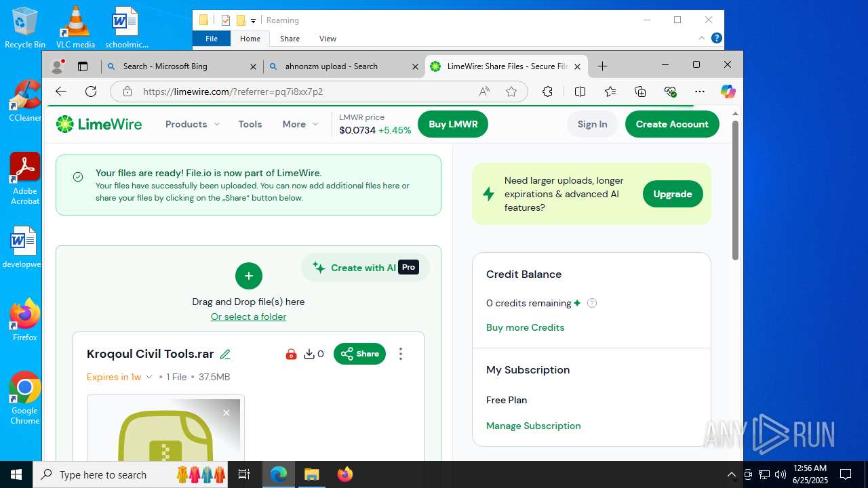Click Buy more Credits link
Viewport: 868px width, 488px height.
[x=525, y=327]
